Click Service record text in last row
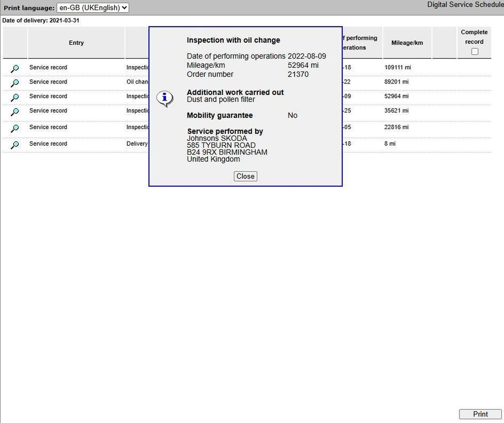Screen dimensions: 504x423 (48, 144)
